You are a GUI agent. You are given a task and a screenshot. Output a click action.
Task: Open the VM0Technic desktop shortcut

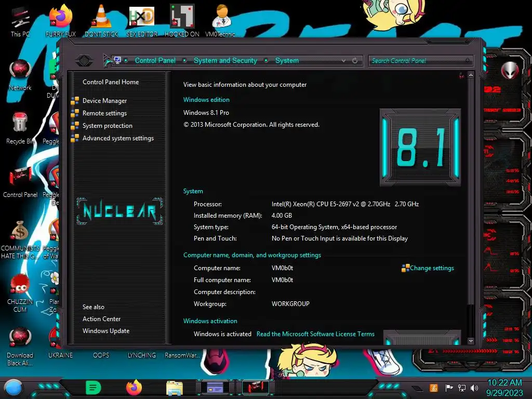tap(222, 21)
